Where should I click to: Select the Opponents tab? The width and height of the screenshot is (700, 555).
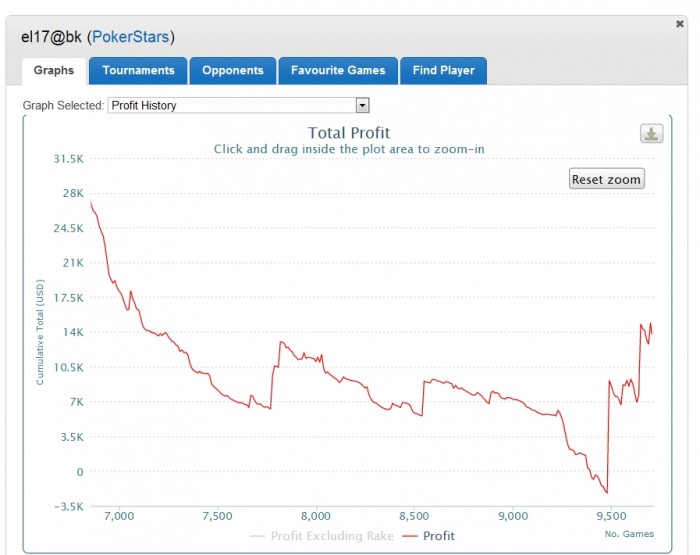tap(232, 71)
